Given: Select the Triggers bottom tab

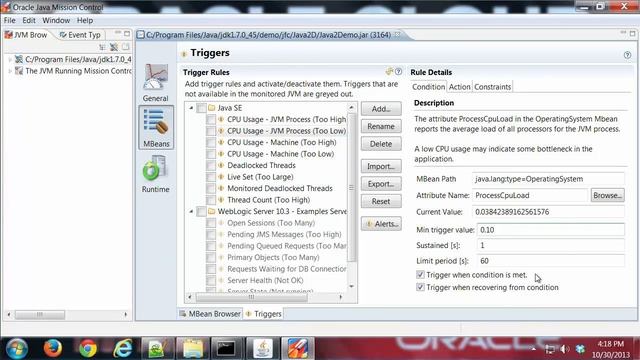Looking at the screenshot, I should (264, 314).
